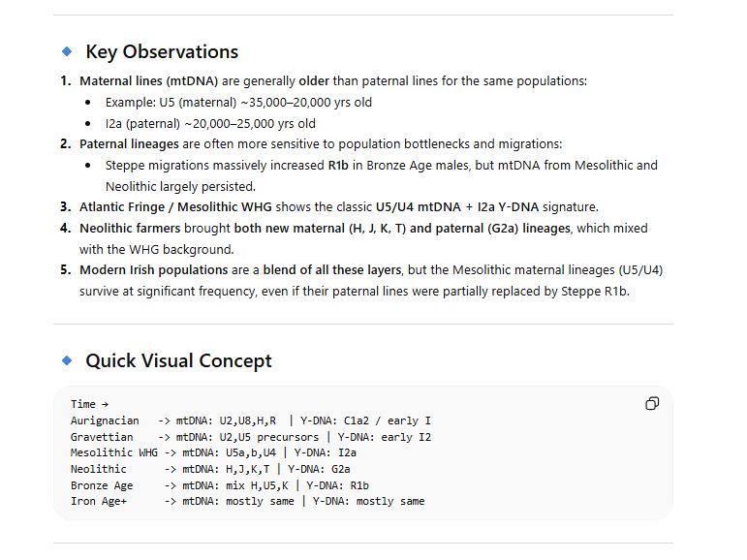Click the bold "Paternal lineages" text
Image resolution: width=747 pixels, height=560 pixels.
point(129,144)
